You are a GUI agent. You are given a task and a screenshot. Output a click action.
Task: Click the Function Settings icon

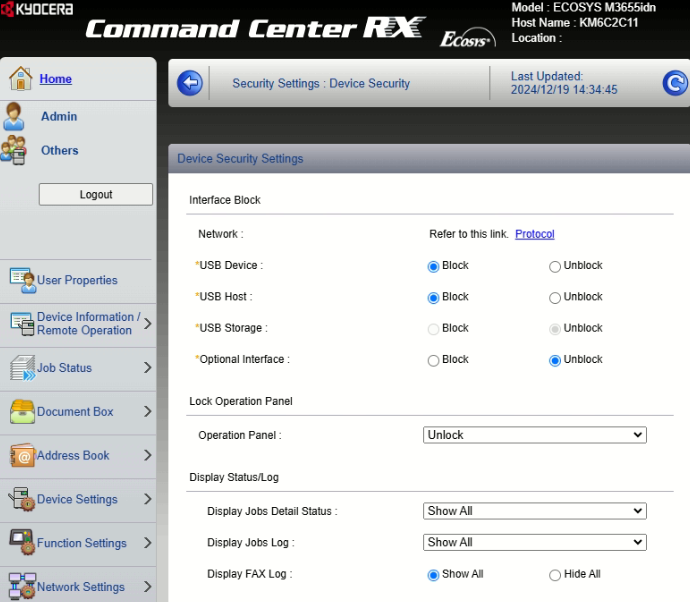point(22,543)
